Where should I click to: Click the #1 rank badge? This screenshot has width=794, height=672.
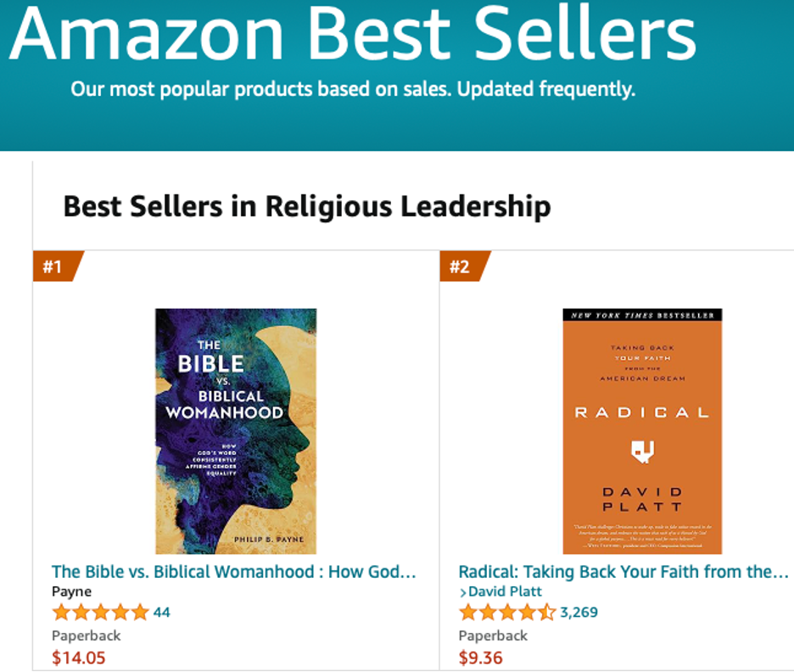(59, 266)
